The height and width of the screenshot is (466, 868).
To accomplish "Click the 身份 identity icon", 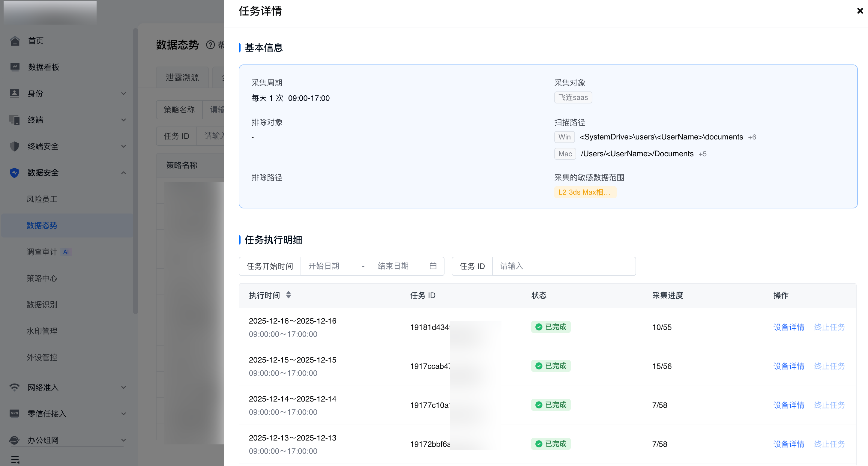I will (x=14, y=93).
